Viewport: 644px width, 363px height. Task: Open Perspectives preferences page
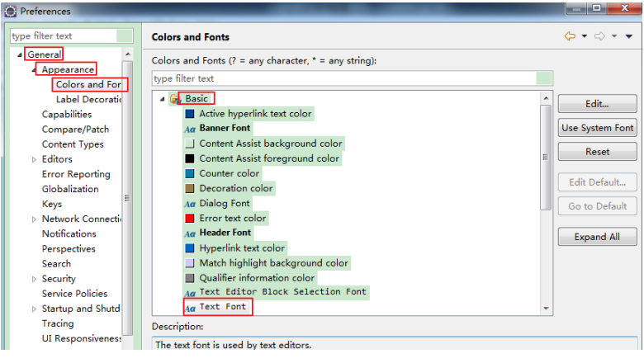(69, 249)
